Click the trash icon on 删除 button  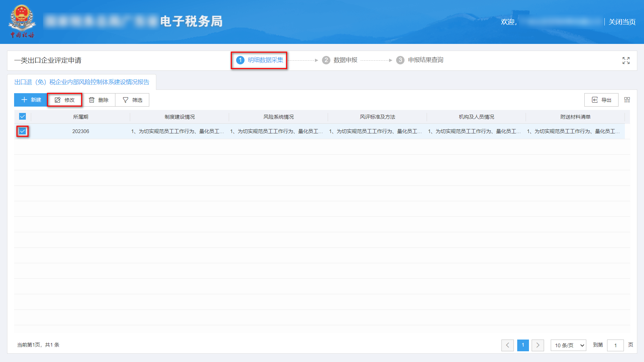click(x=92, y=100)
